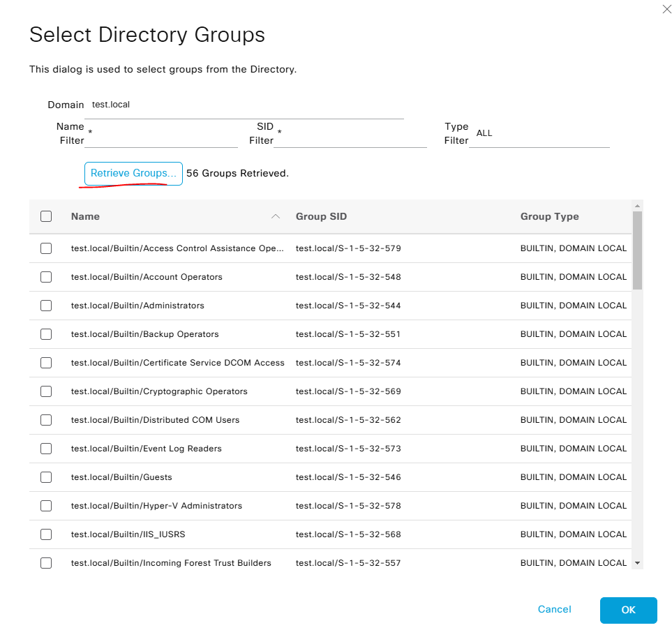This screenshot has height=630, width=672.
Task: Select the Guests group checkbox
Action: [46, 477]
